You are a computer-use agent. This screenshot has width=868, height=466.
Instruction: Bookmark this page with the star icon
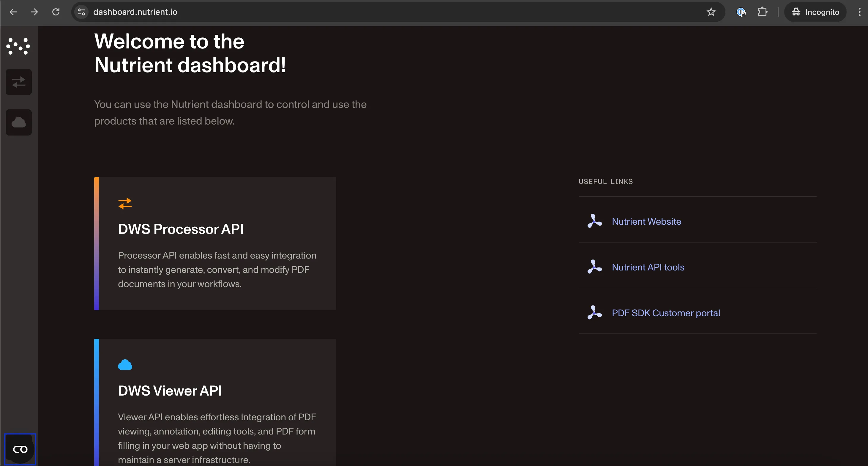711,12
